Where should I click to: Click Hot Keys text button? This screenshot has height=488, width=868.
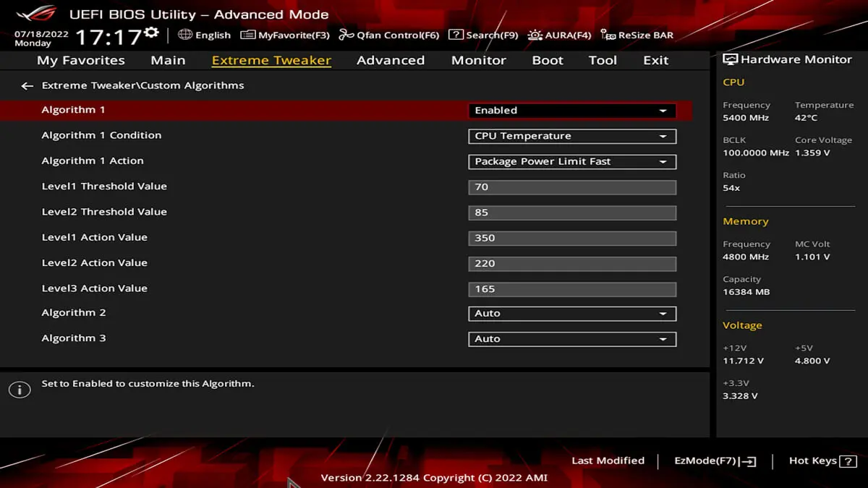[x=813, y=461]
